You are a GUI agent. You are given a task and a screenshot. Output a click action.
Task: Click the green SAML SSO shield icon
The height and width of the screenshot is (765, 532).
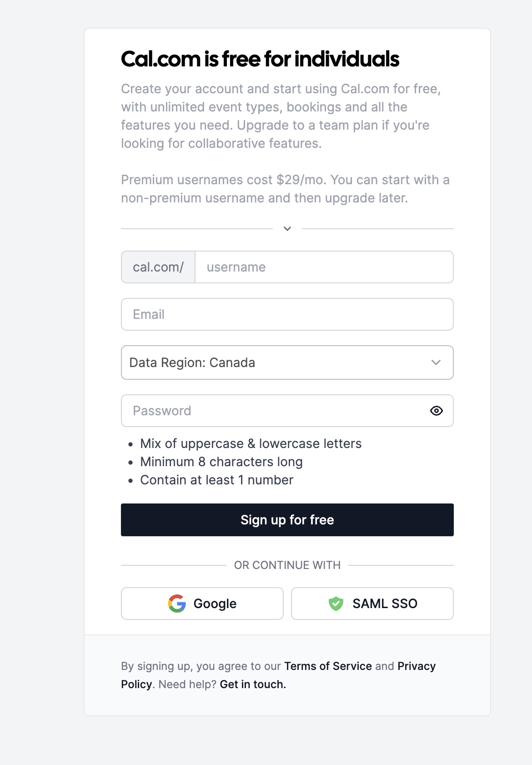pyautogui.click(x=335, y=604)
